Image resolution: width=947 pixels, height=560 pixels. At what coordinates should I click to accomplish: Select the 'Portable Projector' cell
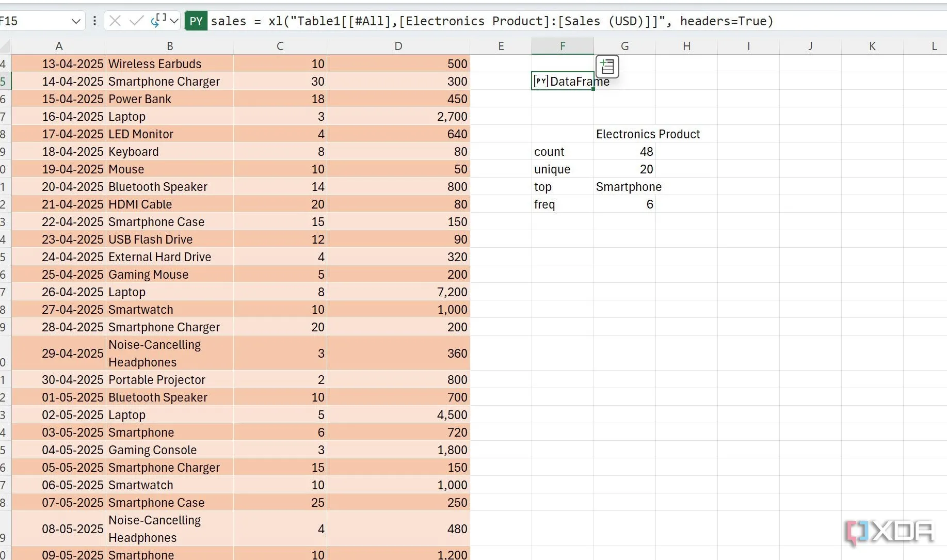point(170,380)
